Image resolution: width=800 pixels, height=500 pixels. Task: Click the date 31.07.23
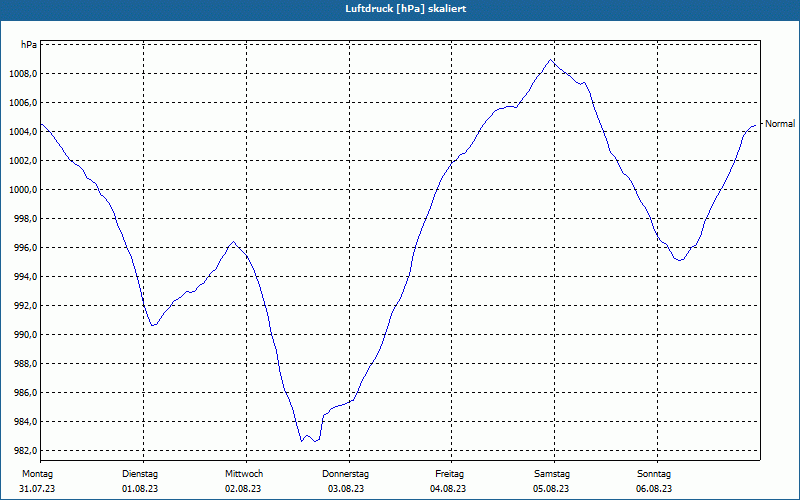37,489
